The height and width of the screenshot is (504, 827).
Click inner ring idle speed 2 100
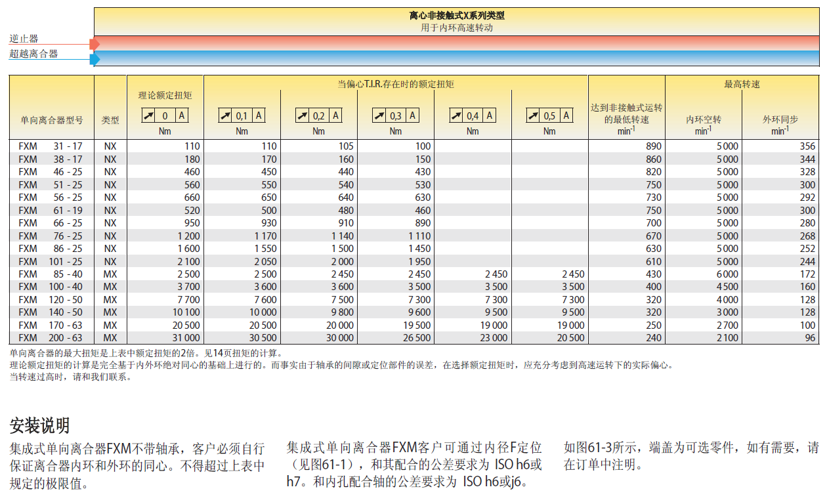(727, 338)
